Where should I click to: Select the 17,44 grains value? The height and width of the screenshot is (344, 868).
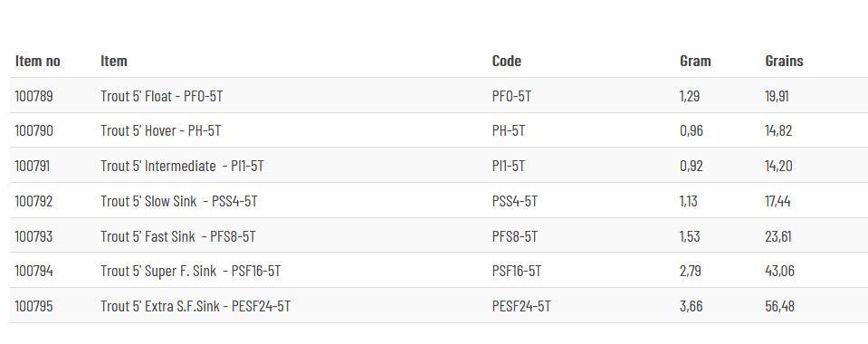pyautogui.click(x=777, y=201)
